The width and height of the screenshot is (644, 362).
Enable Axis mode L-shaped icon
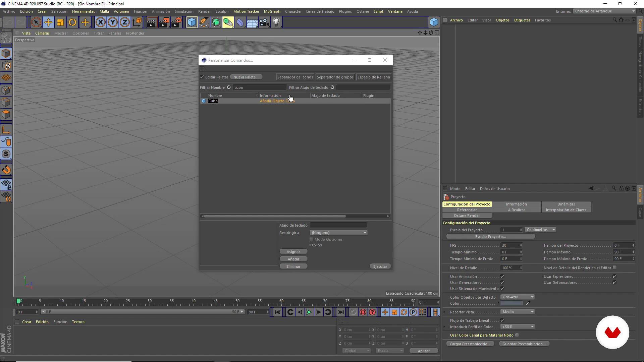pos(6,130)
